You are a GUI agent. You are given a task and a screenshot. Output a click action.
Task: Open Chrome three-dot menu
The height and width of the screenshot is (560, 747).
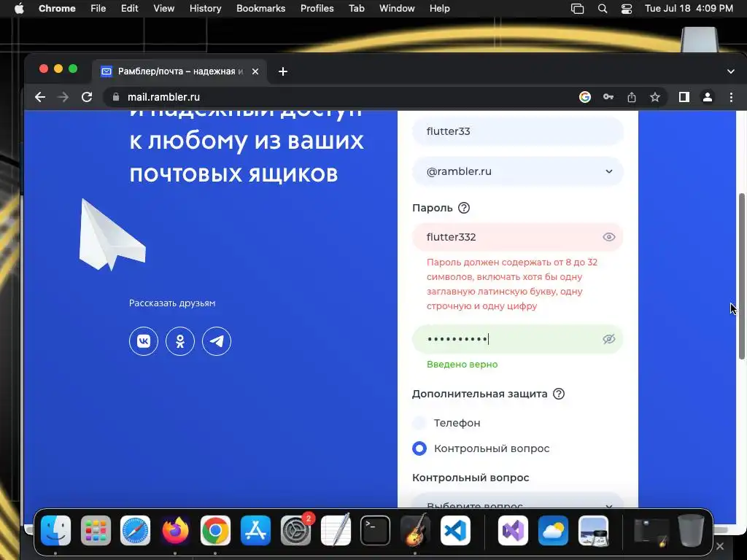tap(731, 97)
